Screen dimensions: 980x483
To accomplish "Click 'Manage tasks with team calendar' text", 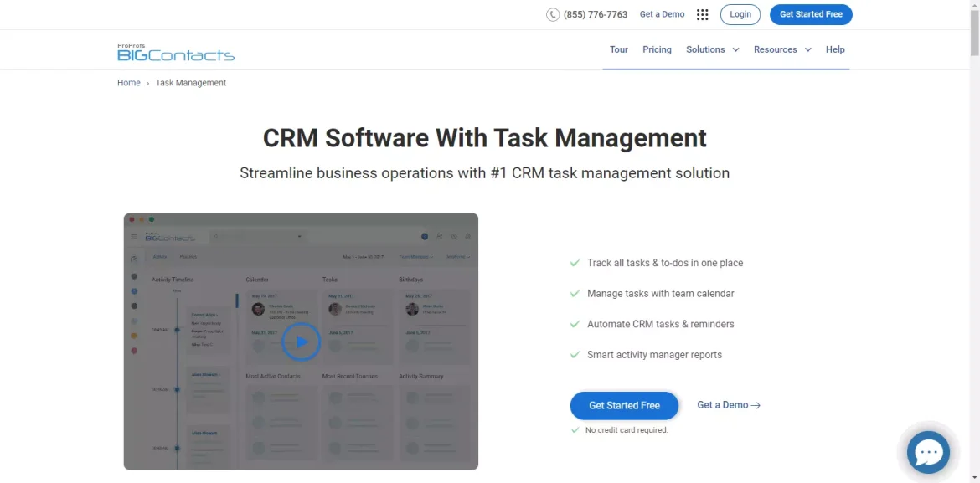I will tap(661, 294).
